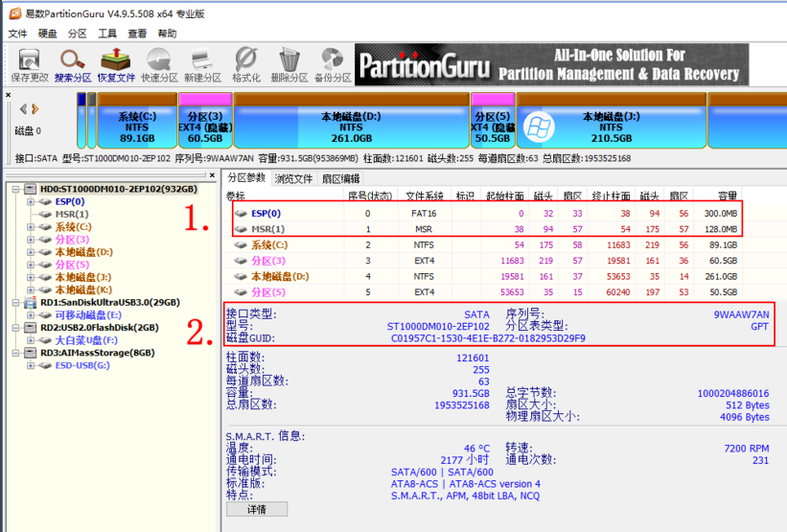Switch to the 扇区编辑 (Sector Editor) tab
Screen dimensions: 787x532
pos(340,178)
